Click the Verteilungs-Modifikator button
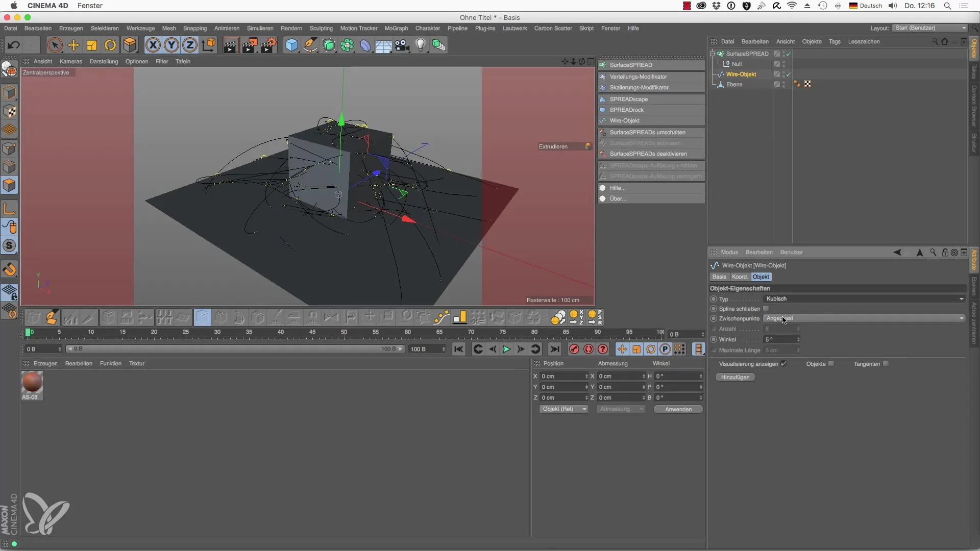 click(652, 77)
